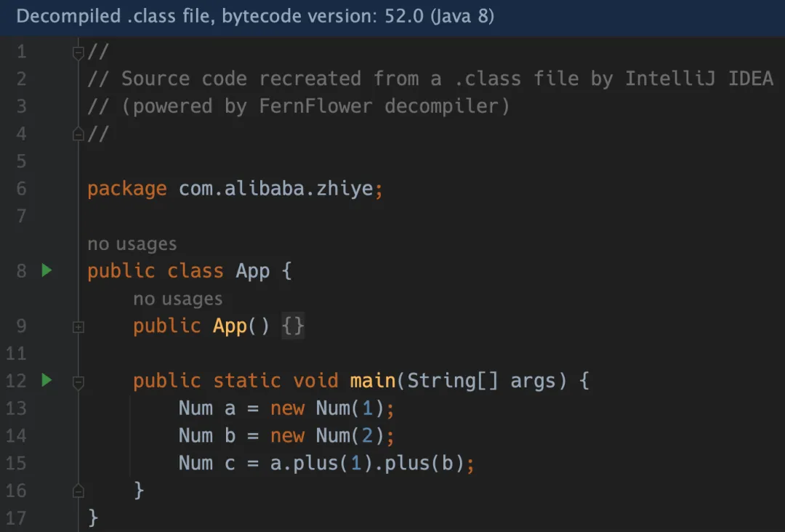The image size is (785, 532).
Task: Click 'no usages' hint above class App
Action: (x=132, y=243)
